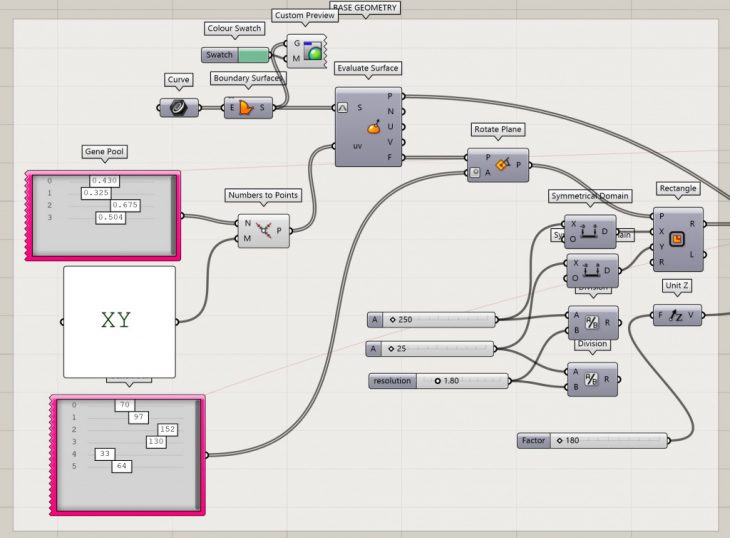730x538 pixels.
Task: Click the BASE GEOMETRY group label
Action: tap(364, 7)
